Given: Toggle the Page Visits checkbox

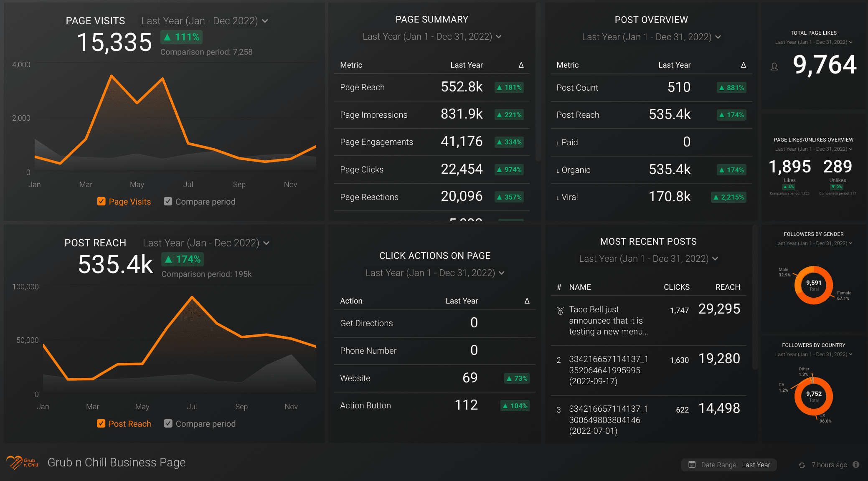Looking at the screenshot, I should pyautogui.click(x=101, y=202).
